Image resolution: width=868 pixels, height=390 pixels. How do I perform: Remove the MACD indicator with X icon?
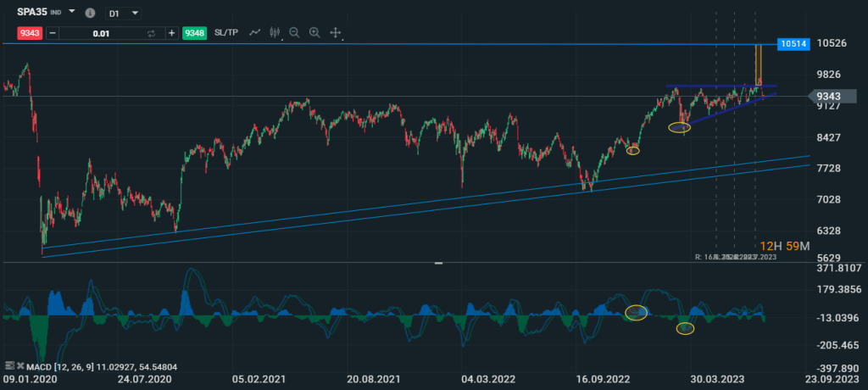pos(20,366)
